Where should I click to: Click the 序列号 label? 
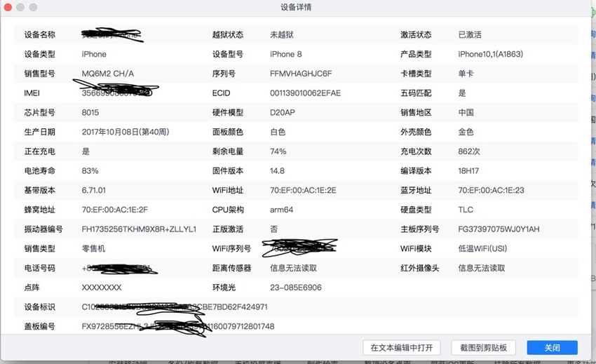pos(224,74)
